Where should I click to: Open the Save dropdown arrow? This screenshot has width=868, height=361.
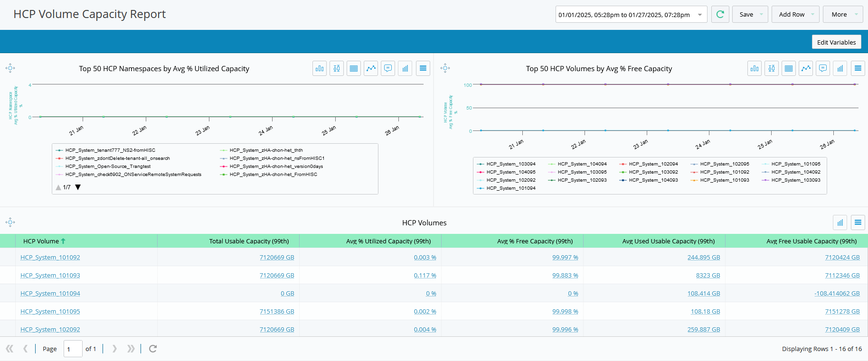[x=761, y=14]
